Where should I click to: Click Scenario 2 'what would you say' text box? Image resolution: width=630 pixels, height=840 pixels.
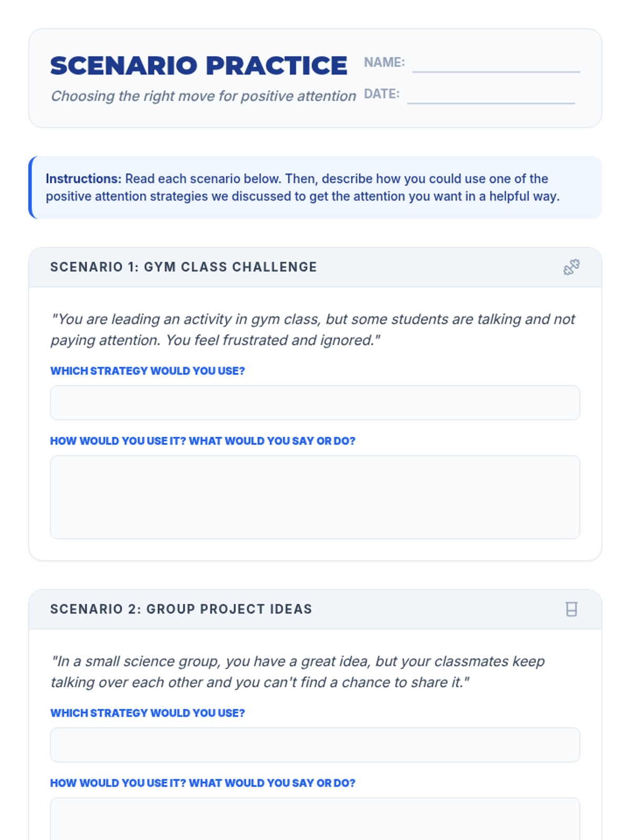click(315, 820)
